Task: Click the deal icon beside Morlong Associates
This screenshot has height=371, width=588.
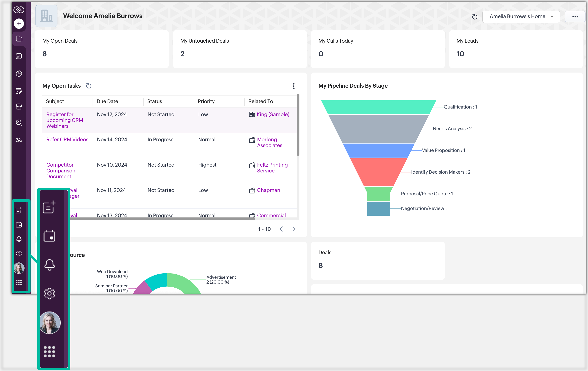Action: tap(252, 140)
